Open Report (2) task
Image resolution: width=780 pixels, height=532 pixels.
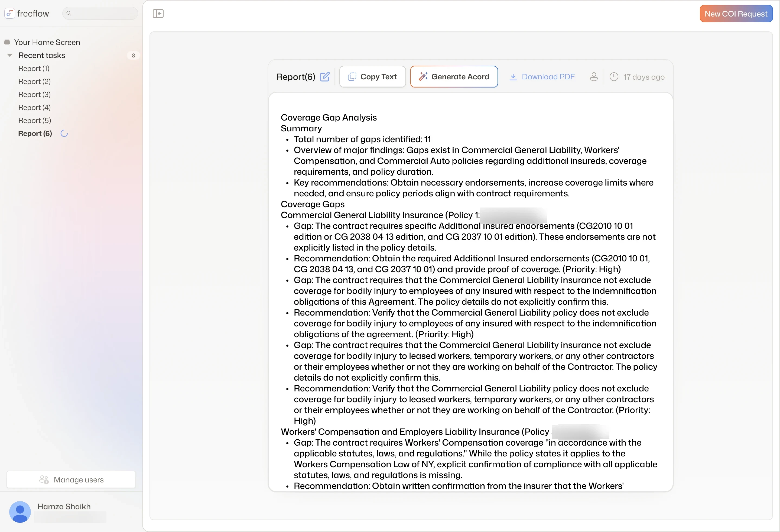[x=35, y=82]
